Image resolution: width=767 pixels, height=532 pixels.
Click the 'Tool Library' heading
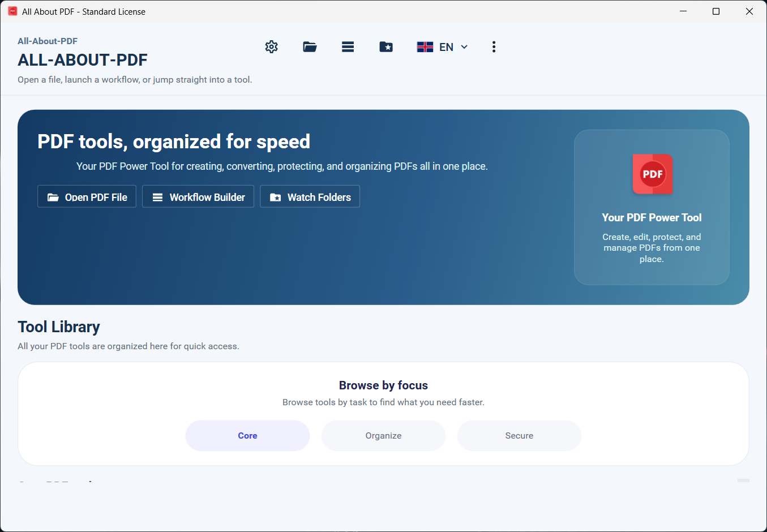click(59, 327)
